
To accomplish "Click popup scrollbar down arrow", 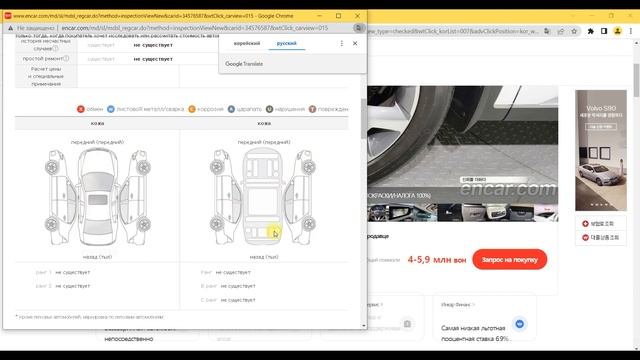I will 364,325.
